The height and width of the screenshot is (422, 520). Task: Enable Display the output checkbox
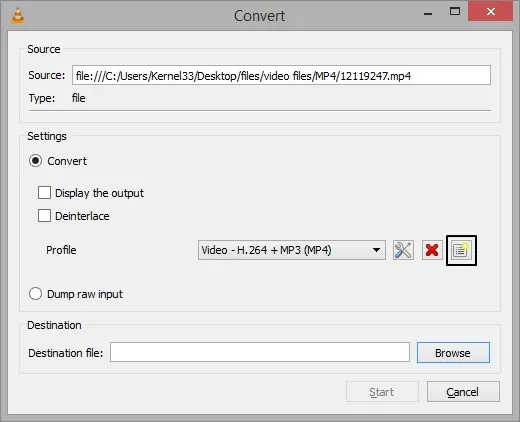point(44,193)
